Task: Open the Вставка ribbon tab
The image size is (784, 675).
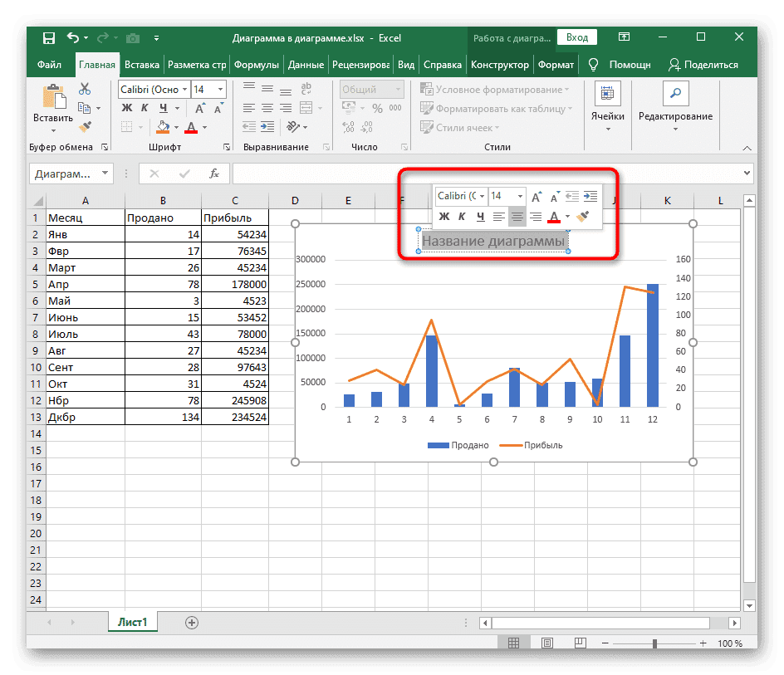Action: point(142,64)
